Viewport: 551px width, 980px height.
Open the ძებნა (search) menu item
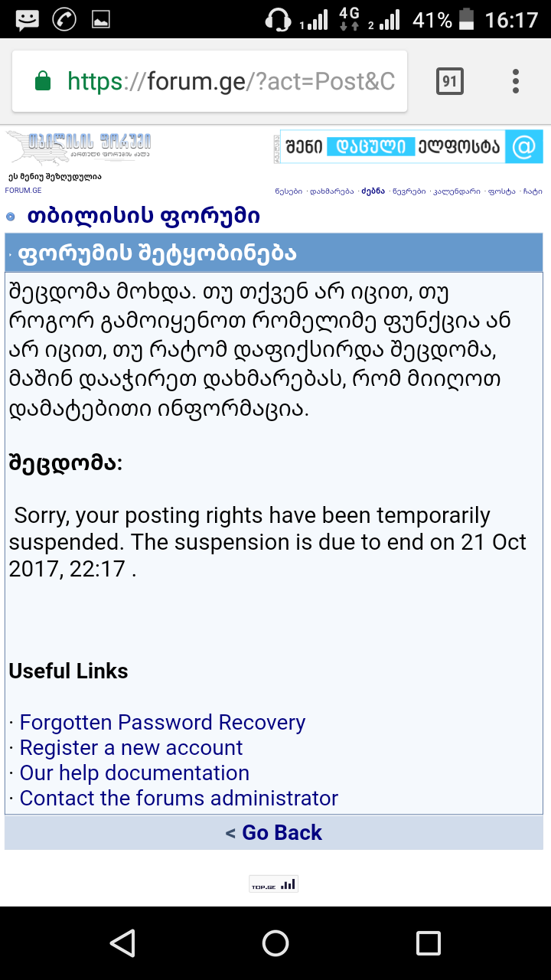pyautogui.click(x=373, y=191)
